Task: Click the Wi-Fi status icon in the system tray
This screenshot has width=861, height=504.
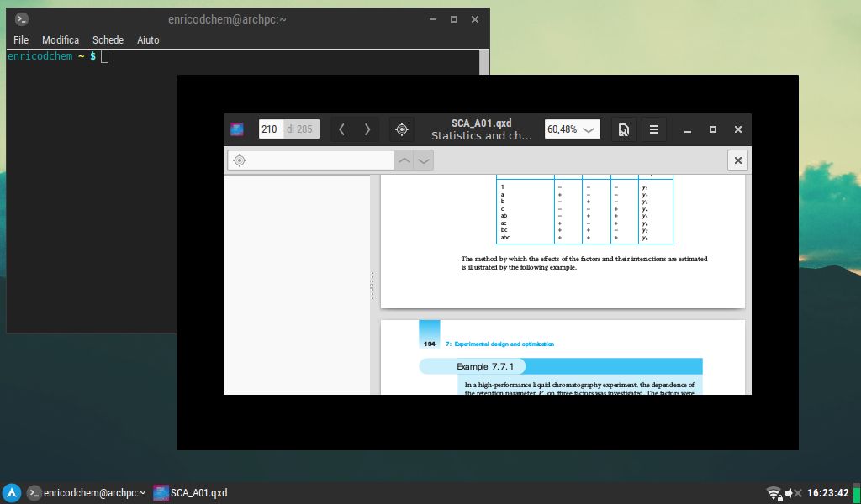Action: [773, 493]
